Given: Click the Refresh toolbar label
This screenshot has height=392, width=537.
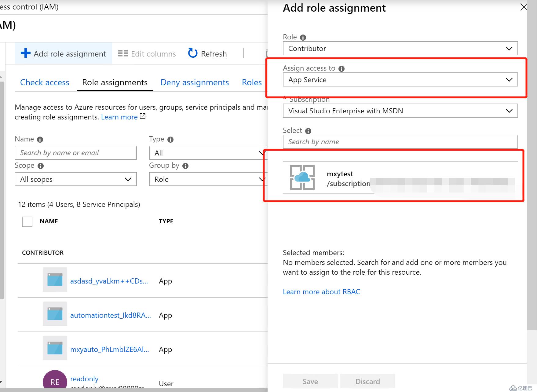Looking at the screenshot, I should pyautogui.click(x=214, y=54).
